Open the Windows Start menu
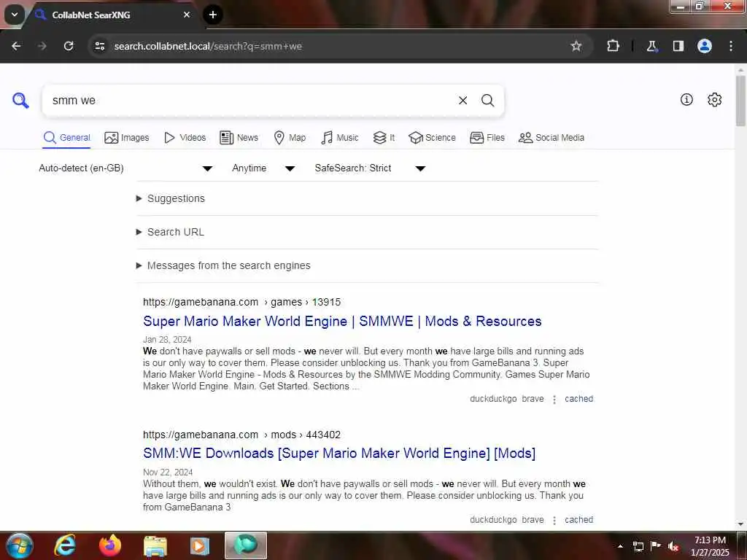Viewport: 747px width, 560px height. pos(19,545)
